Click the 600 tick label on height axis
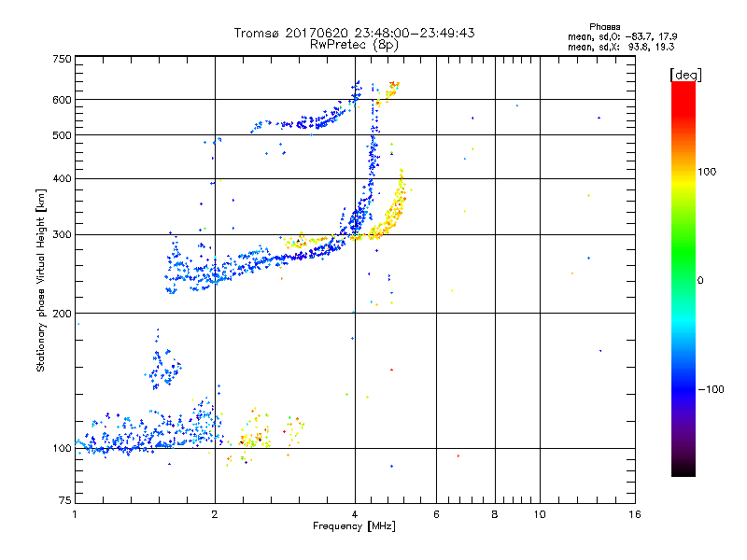The image size is (747, 560). (62, 100)
